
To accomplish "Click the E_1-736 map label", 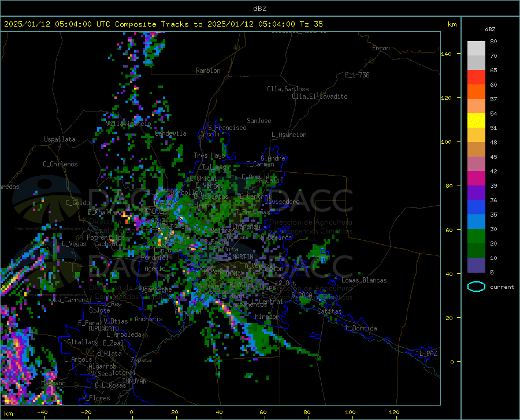I will (x=357, y=75).
